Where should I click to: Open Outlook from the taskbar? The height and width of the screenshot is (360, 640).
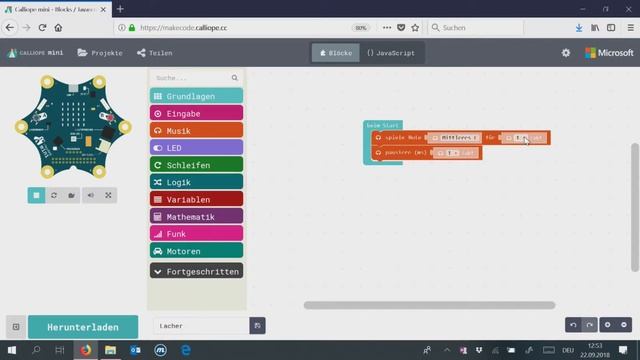(x=136, y=350)
